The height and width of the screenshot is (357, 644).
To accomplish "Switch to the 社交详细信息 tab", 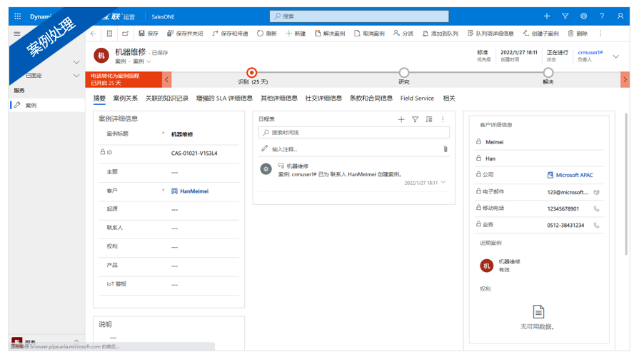I will [x=323, y=99].
